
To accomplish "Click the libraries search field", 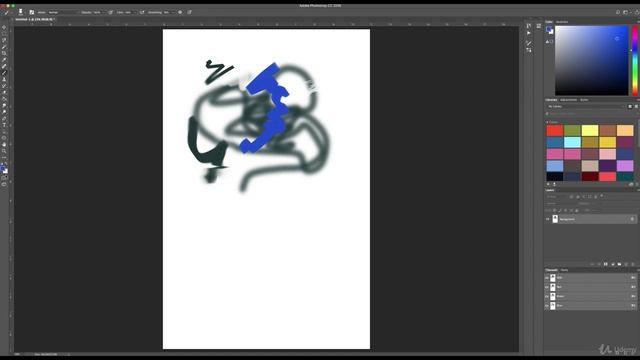I will pyautogui.click(x=590, y=114).
